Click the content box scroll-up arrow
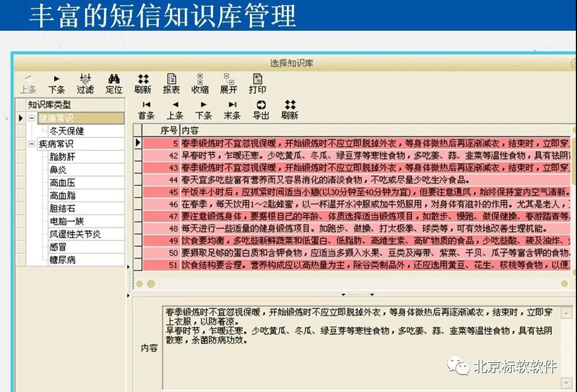The image size is (577, 392). point(566,313)
